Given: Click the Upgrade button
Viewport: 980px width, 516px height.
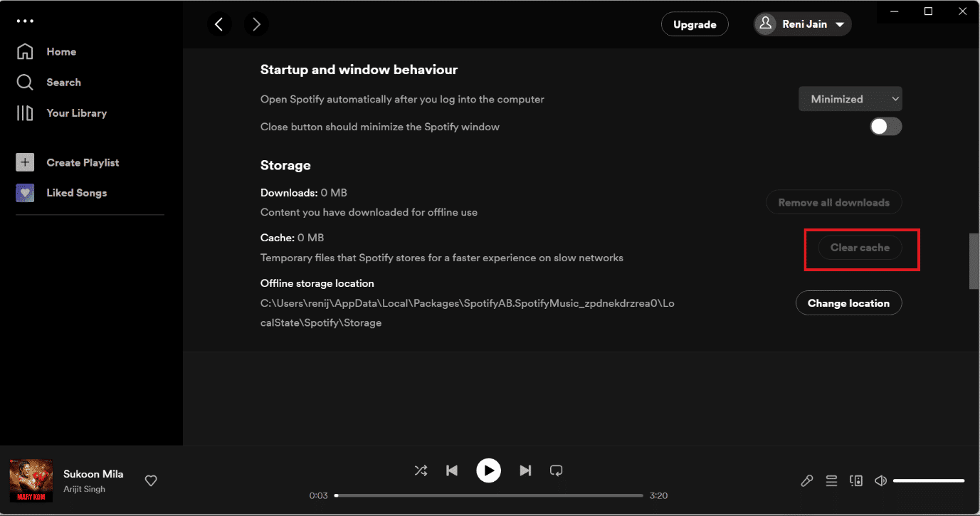Looking at the screenshot, I should [x=695, y=24].
